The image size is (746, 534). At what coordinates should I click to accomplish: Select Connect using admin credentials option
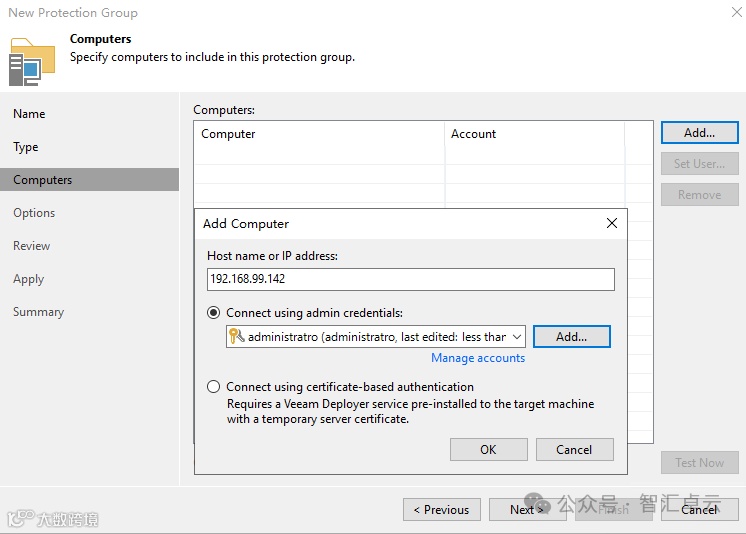[x=214, y=313]
